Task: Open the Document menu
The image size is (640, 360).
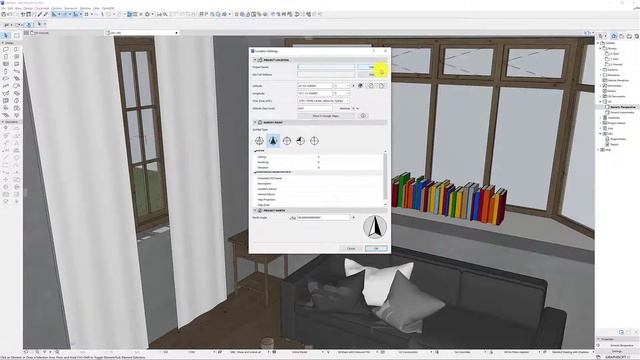Action: 42,8
